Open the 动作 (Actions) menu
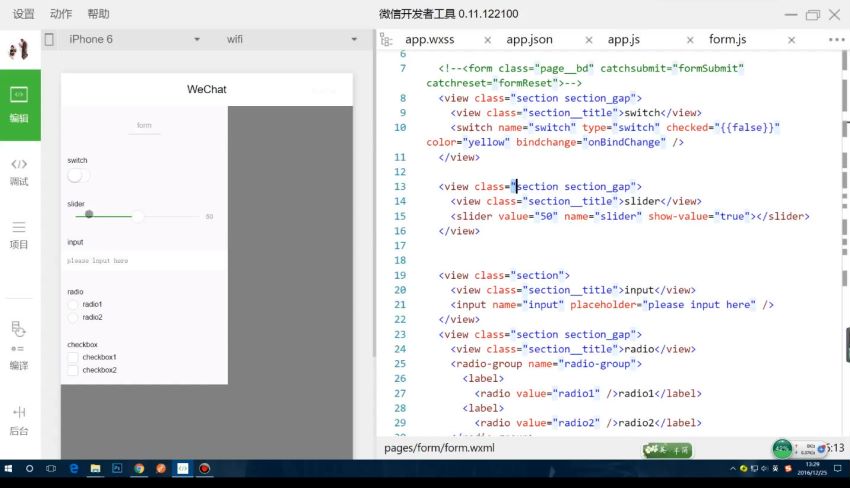This screenshot has width=850, height=488. tap(61, 14)
